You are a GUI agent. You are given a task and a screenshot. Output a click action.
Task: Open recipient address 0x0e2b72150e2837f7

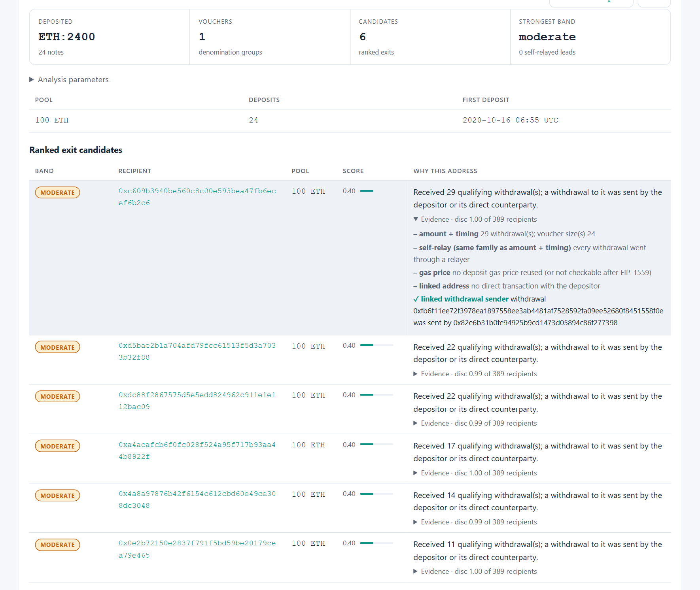[x=197, y=549]
